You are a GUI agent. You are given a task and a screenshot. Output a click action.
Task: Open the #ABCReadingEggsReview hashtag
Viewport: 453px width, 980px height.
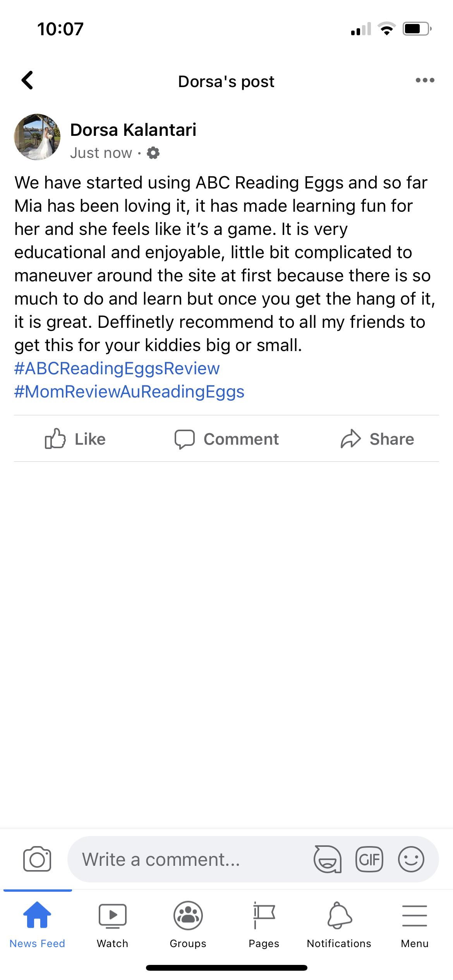pos(117,368)
